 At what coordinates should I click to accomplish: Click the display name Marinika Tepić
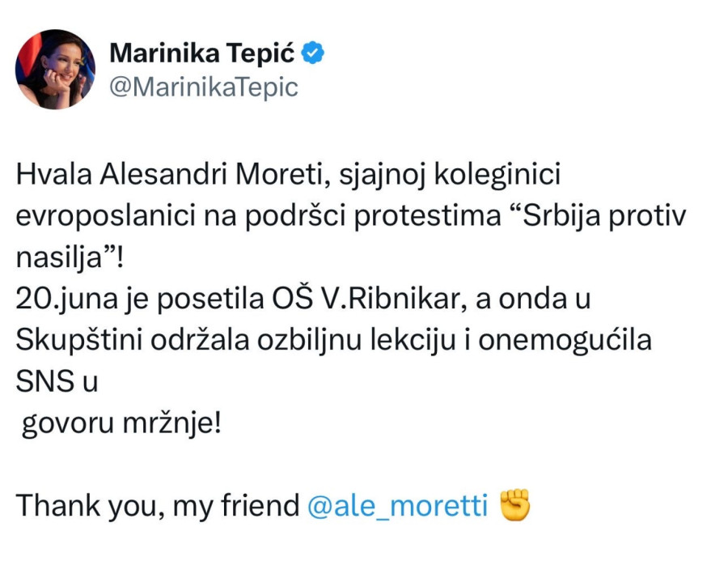tap(202, 53)
